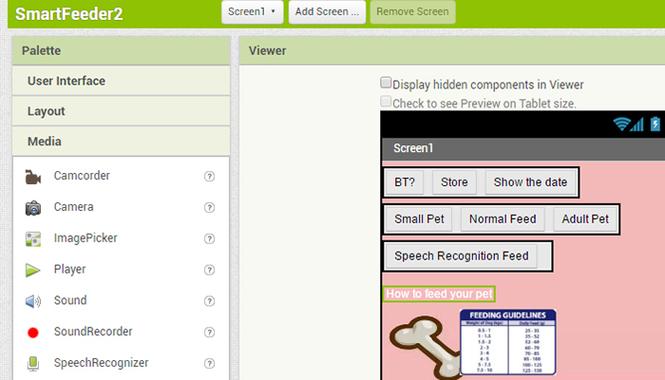Click the battery icon in phone preview
This screenshot has width=665, height=380.
pyautogui.click(x=655, y=124)
